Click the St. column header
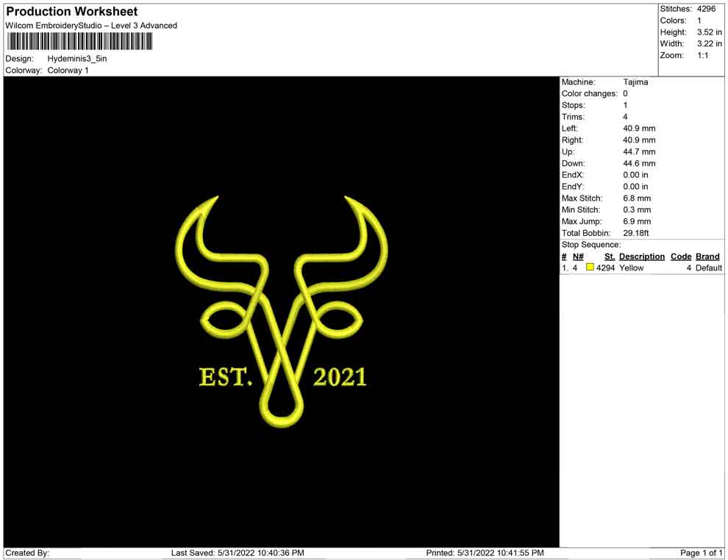The height and width of the screenshot is (560, 728). 609,256
